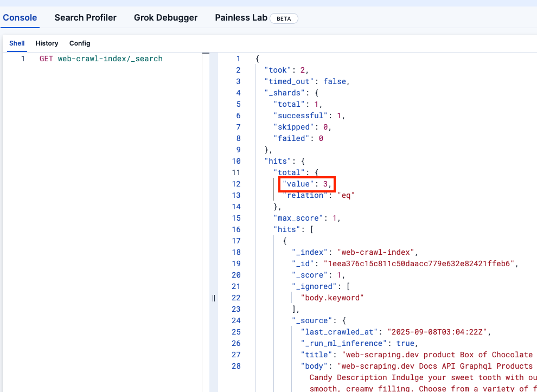Select the Shell tab

click(x=17, y=43)
